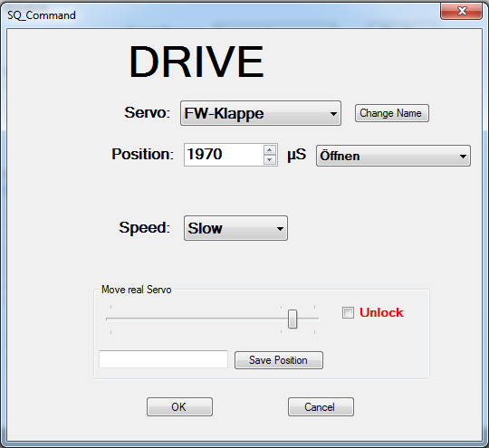Screen dimensions: 489x448
Task: Click the empty text field beside Save Position
Action: tap(163, 359)
